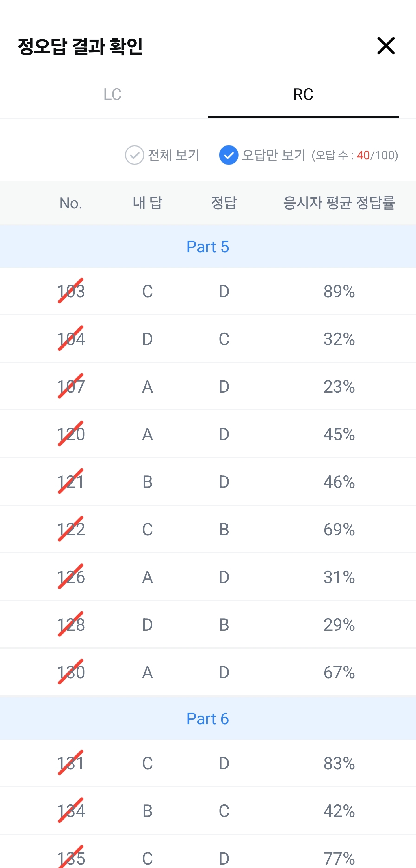Click the 32% average rate for question 104

coord(339,339)
